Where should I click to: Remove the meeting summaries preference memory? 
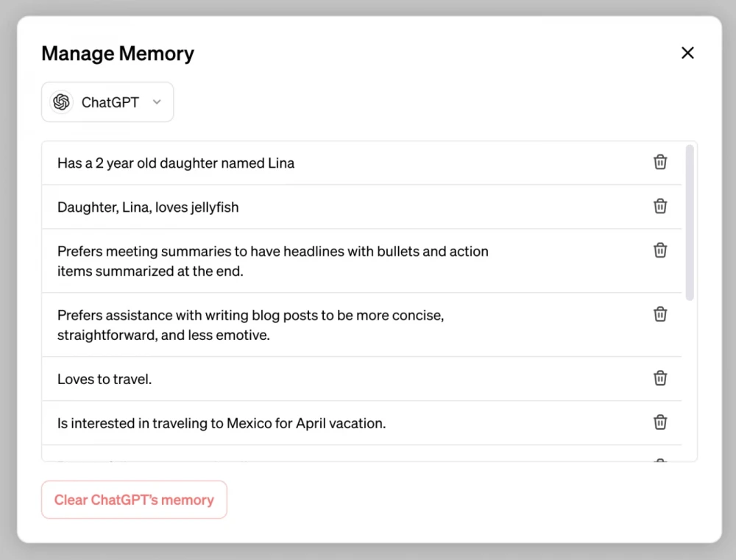pyautogui.click(x=660, y=250)
